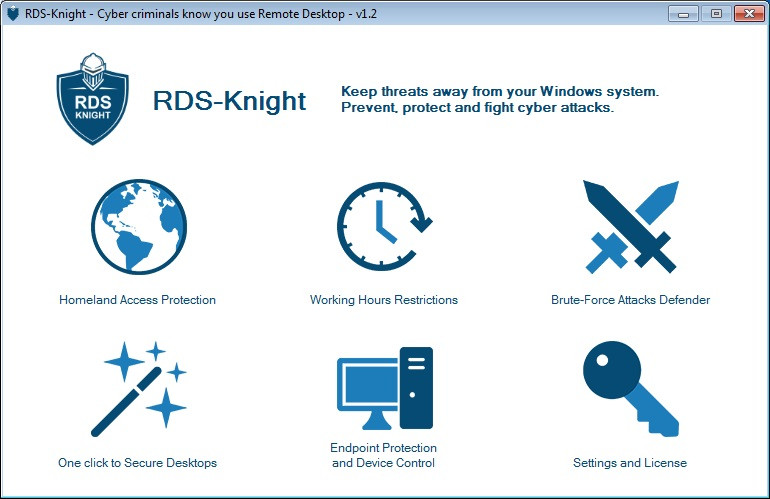Select Working Hours Restrictions label
This screenshot has height=499, width=770.
point(384,300)
